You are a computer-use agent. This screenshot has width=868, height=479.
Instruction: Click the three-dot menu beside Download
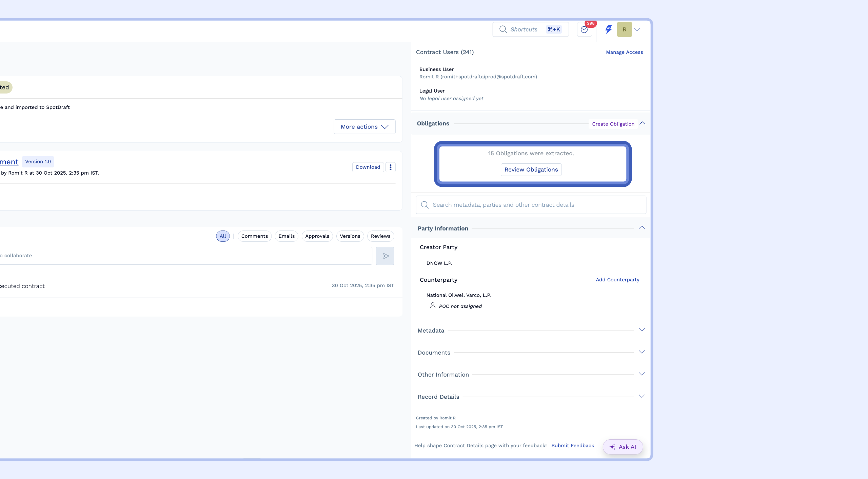tap(391, 167)
